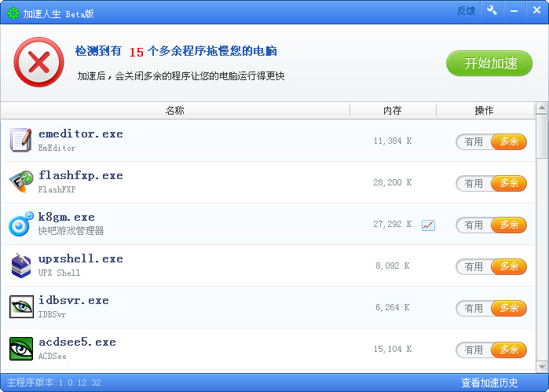The width and height of the screenshot is (549, 392).
Task: Open the 反馈 feedback link
Action: (x=466, y=11)
